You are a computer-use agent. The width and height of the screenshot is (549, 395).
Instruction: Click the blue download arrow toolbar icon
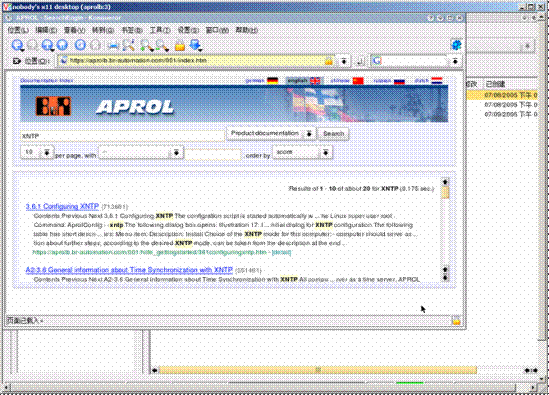[x=195, y=45]
